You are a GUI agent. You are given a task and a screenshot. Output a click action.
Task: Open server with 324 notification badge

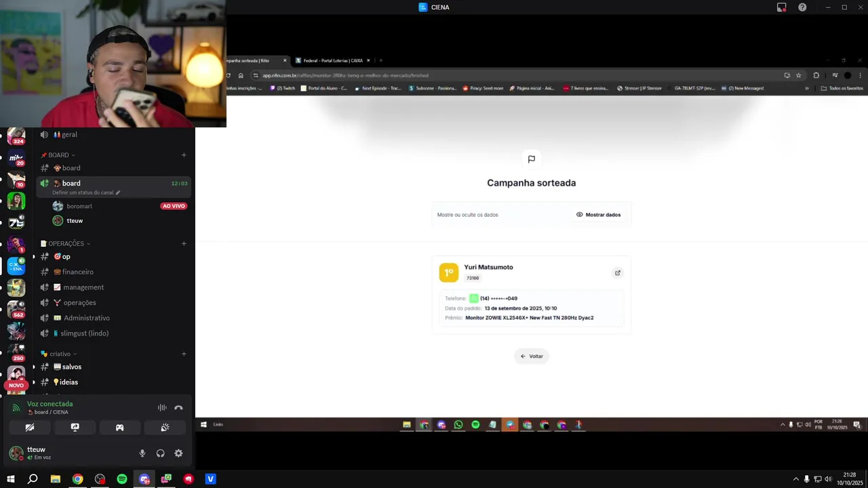[16, 136]
